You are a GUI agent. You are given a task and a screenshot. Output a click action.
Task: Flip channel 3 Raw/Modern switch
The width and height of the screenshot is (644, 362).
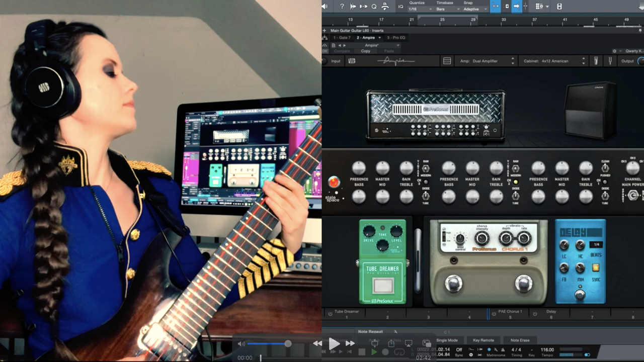click(426, 168)
